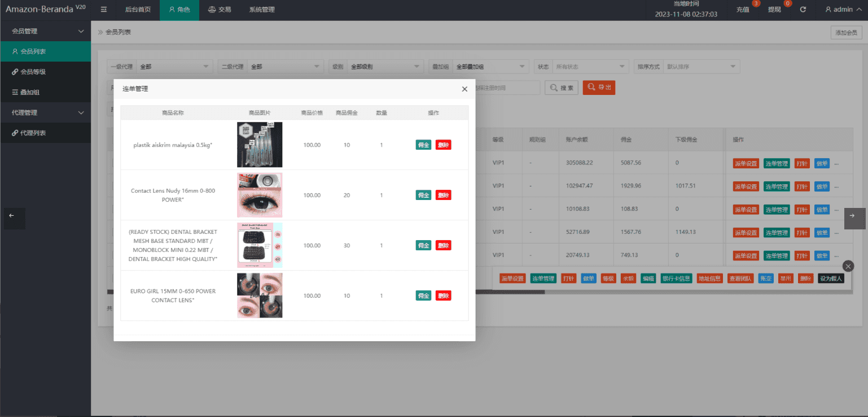Click the 注册时间 date input field
Viewport: 868px width, 417px height.
tap(507, 88)
